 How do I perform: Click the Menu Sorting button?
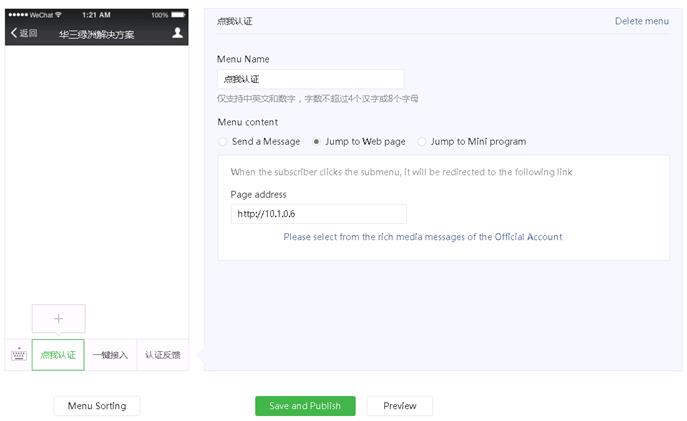point(97,406)
